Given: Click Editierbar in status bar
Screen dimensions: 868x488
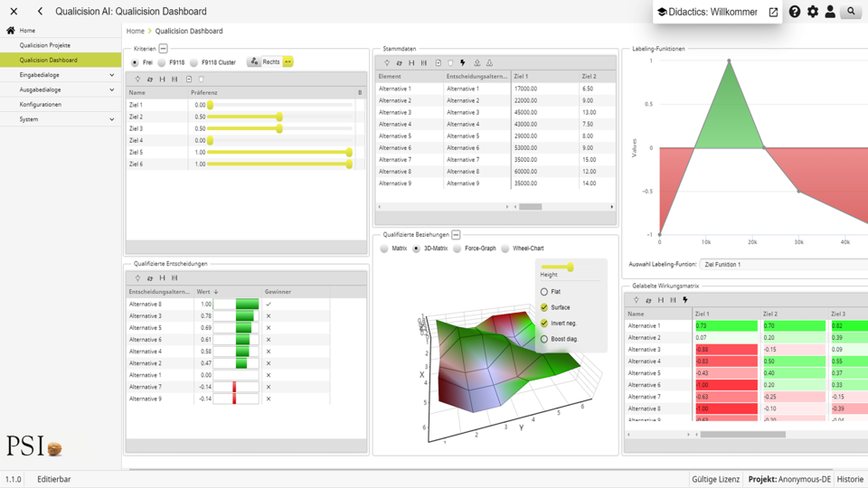Looking at the screenshot, I should point(53,479).
